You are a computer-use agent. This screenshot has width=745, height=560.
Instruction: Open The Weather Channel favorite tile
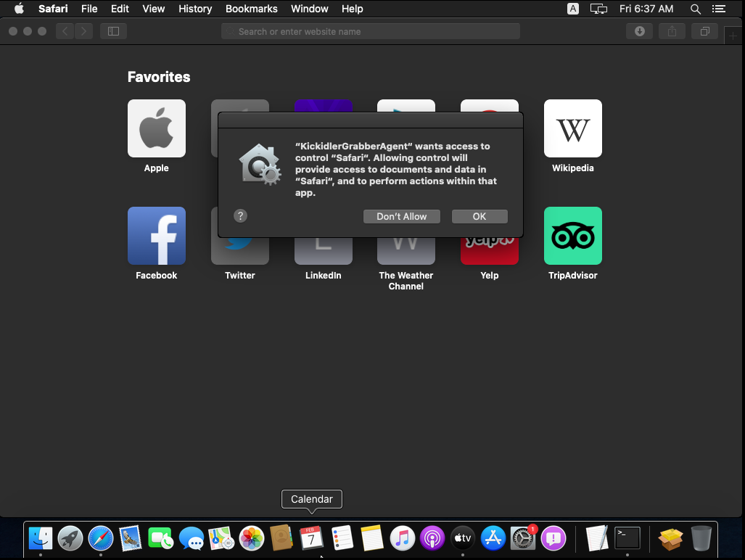(x=406, y=251)
